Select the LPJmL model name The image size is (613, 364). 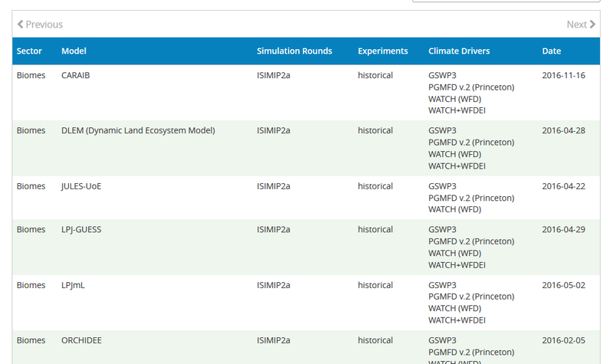(73, 285)
